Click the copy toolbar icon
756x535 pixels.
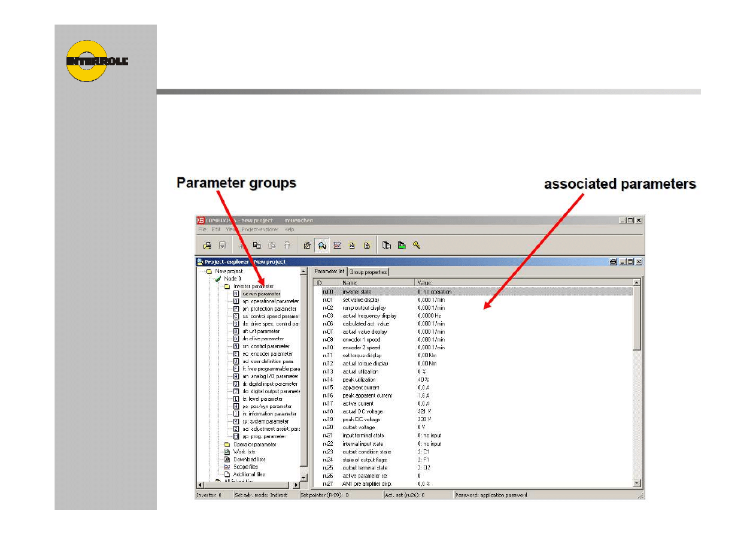[x=257, y=245]
